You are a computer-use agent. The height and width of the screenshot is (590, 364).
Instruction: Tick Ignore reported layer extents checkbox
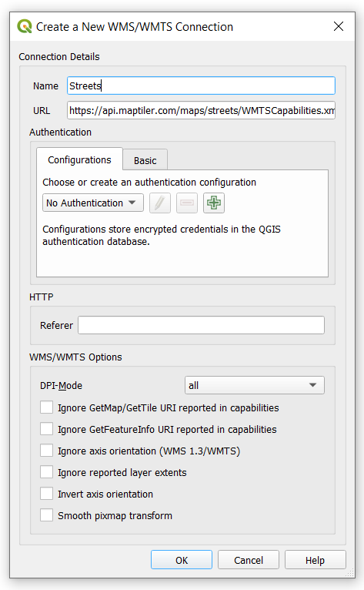(x=47, y=472)
